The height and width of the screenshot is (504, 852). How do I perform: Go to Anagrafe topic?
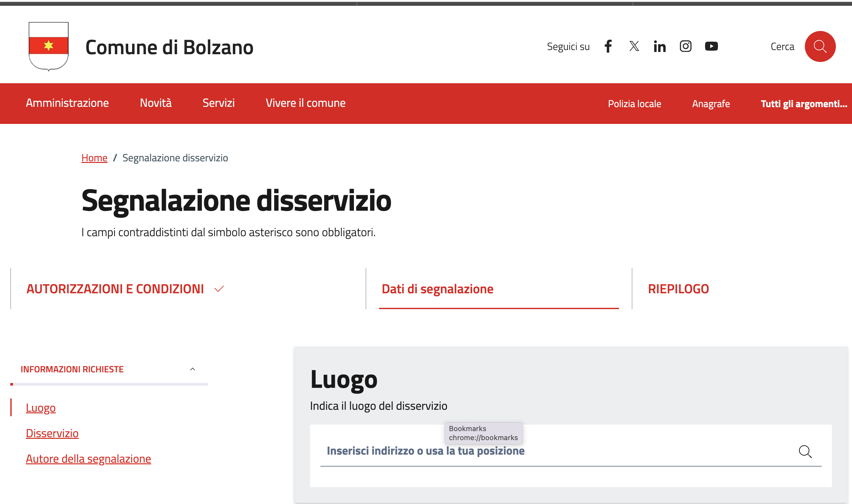coord(711,104)
